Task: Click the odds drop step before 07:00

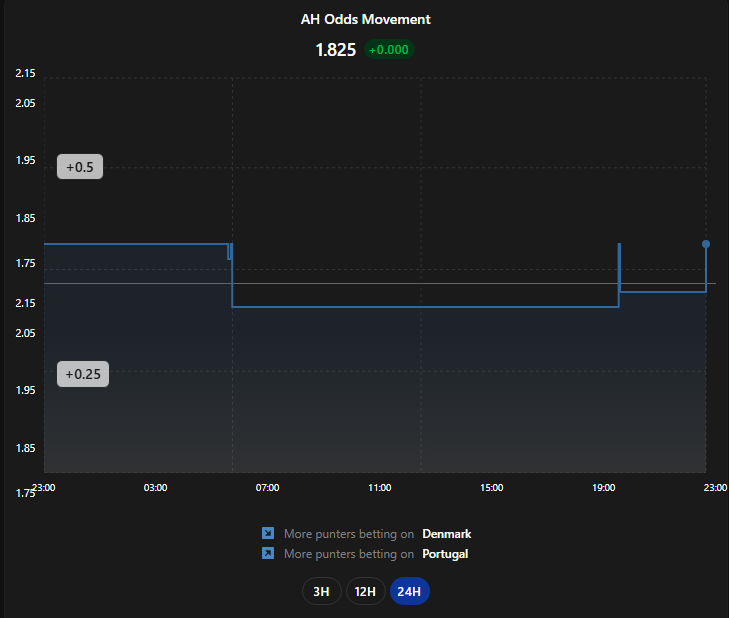Action: click(232, 275)
